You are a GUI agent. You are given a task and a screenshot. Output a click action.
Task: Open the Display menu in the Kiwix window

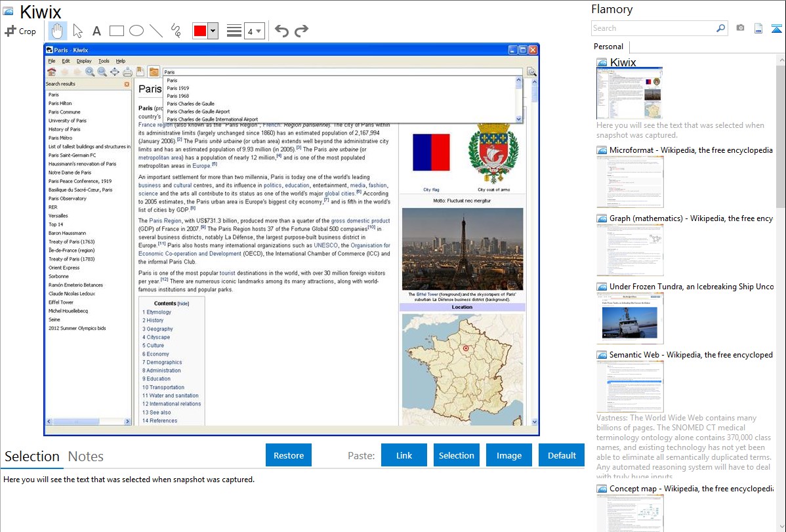[84, 61]
